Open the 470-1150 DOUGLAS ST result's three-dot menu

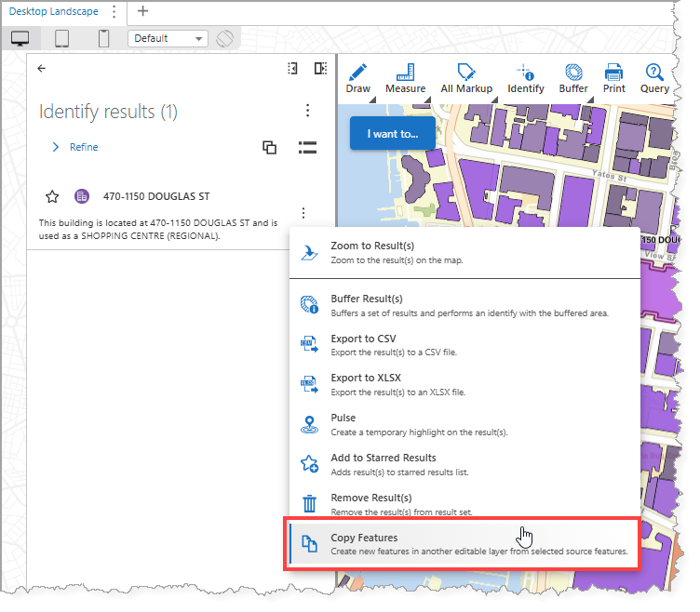[303, 213]
